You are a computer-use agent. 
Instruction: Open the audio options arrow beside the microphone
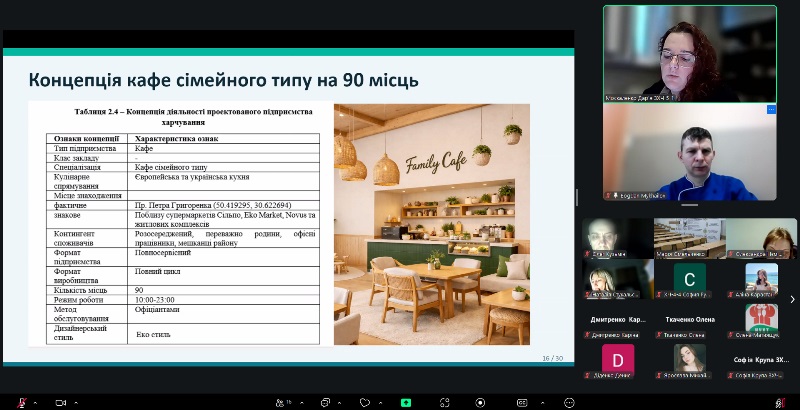click(35, 403)
